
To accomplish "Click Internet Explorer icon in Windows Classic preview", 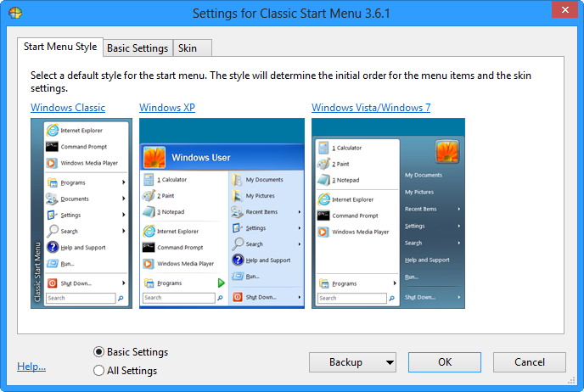I will pyautogui.click(x=53, y=131).
